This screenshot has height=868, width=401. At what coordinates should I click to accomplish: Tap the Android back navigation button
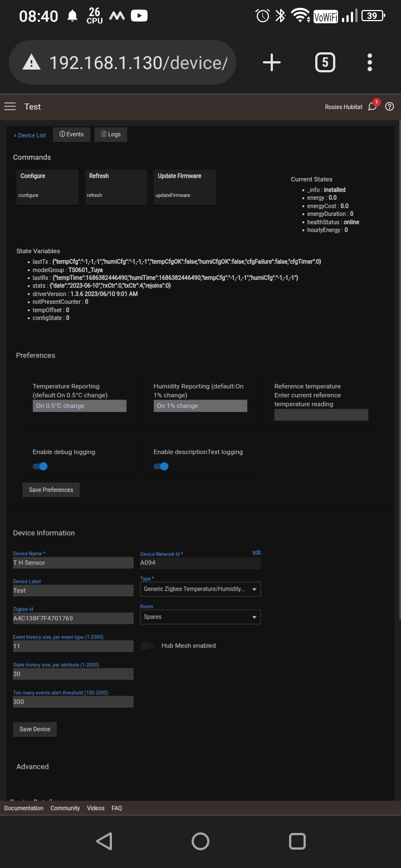pyautogui.click(x=104, y=841)
